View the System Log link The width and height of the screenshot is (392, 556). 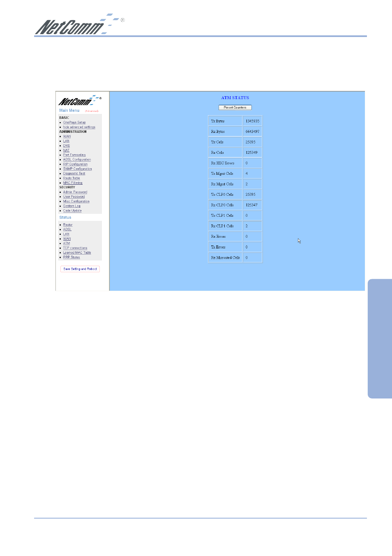pos(72,206)
